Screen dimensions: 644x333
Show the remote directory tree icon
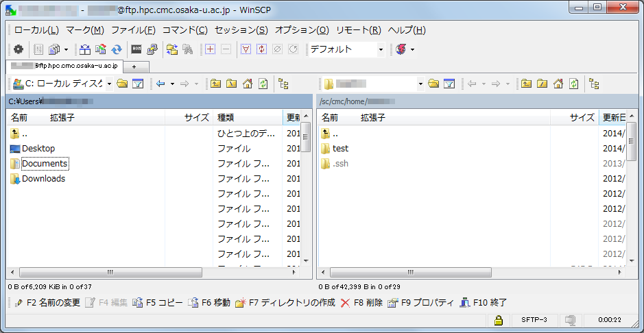tap(594, 84)
